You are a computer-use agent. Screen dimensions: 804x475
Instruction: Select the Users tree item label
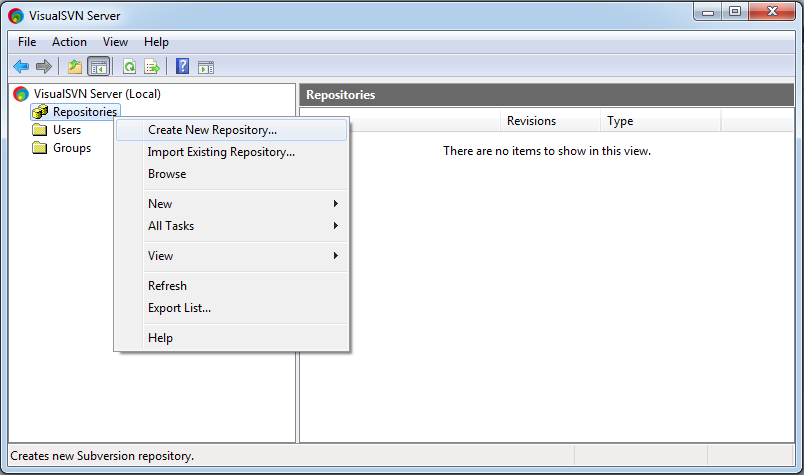[x=67, y=130]
